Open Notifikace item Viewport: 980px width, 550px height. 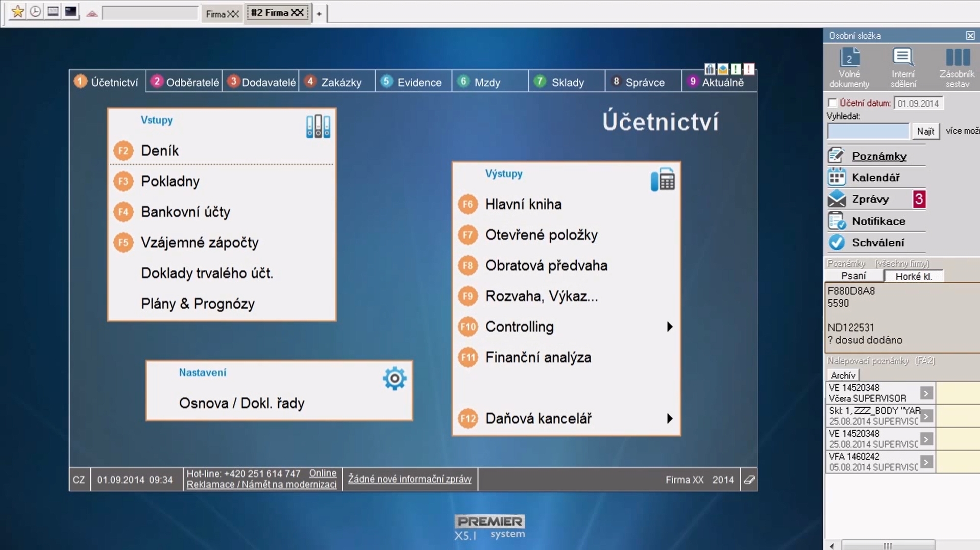(x=876, y=221)
